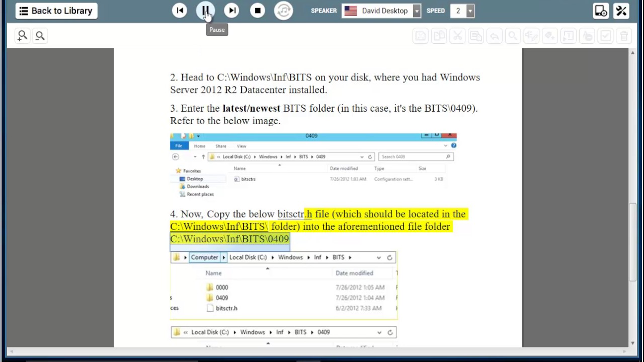The image size is (644, 362).
Task: Click the export to device icon
Action: pyautogui.click(x=601, y=11)
